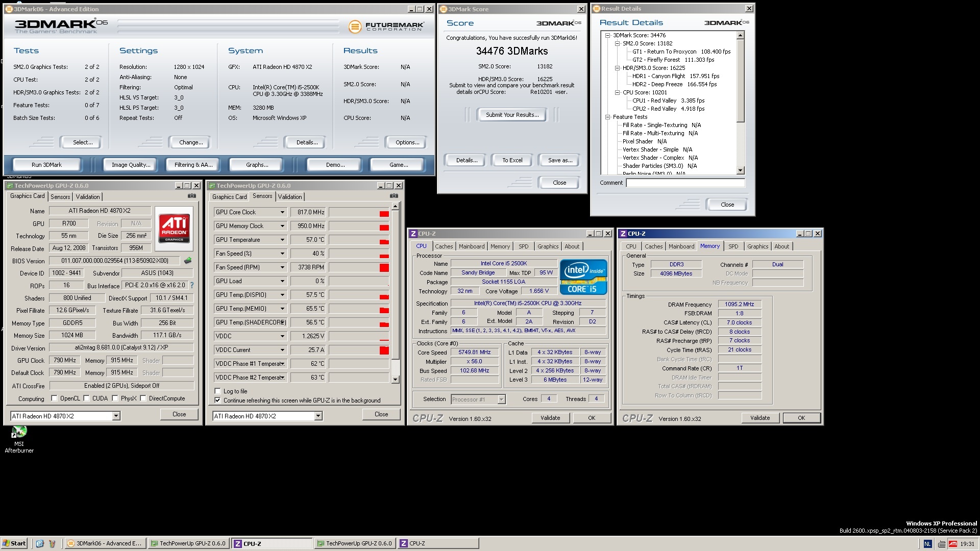The width and height of the screenshot is (980, 551).
Task: Click Filtering & AA button
Action: coord(193,165)
